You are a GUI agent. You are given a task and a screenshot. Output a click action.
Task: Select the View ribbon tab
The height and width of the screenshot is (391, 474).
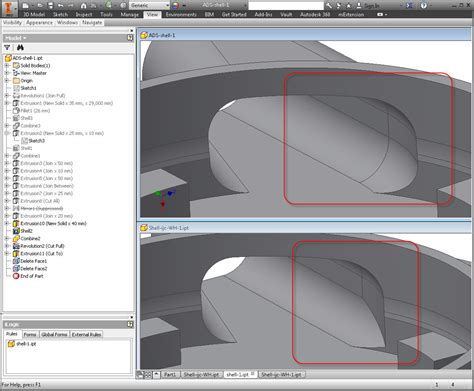click(152, 15)
